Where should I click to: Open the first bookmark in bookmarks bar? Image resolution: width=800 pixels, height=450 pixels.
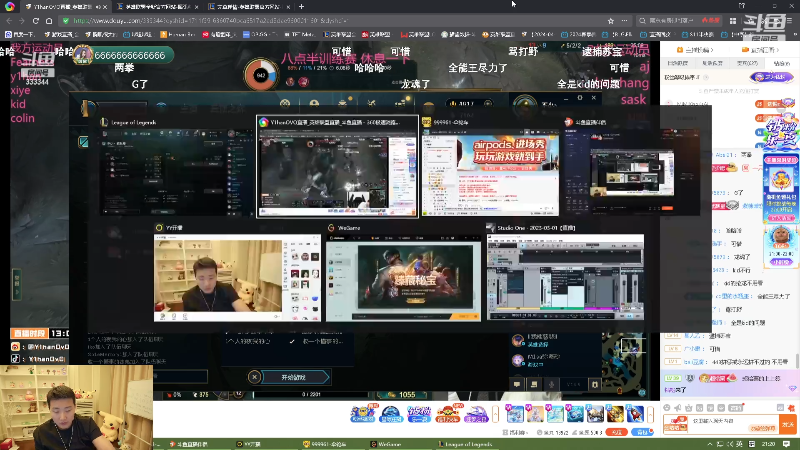[x=19, y=35]
